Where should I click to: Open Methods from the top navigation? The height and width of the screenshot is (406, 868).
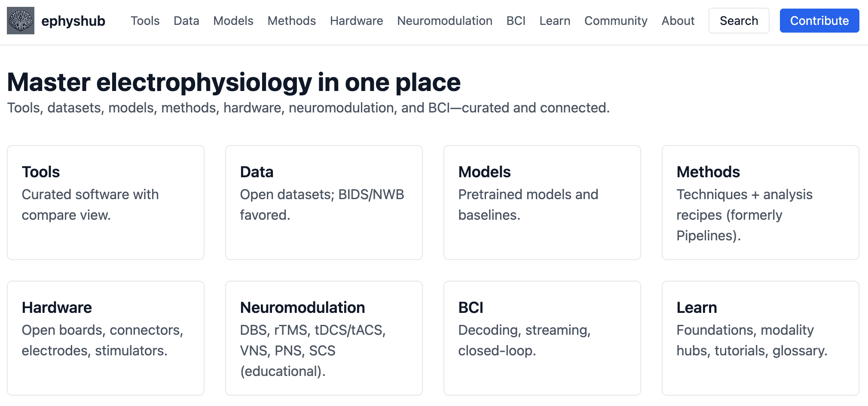[x=291, y=21]
